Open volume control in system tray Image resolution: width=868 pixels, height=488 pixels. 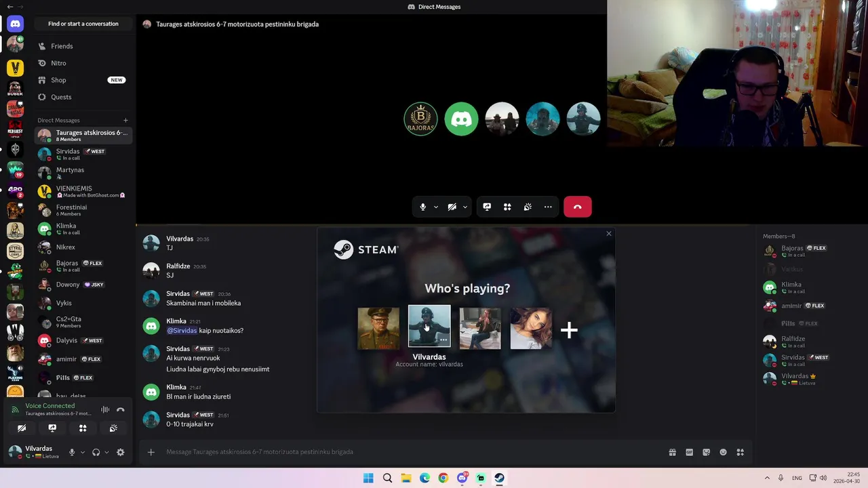823,478
